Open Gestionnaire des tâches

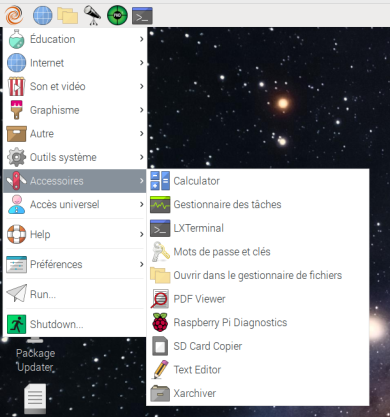pos(258,204)
